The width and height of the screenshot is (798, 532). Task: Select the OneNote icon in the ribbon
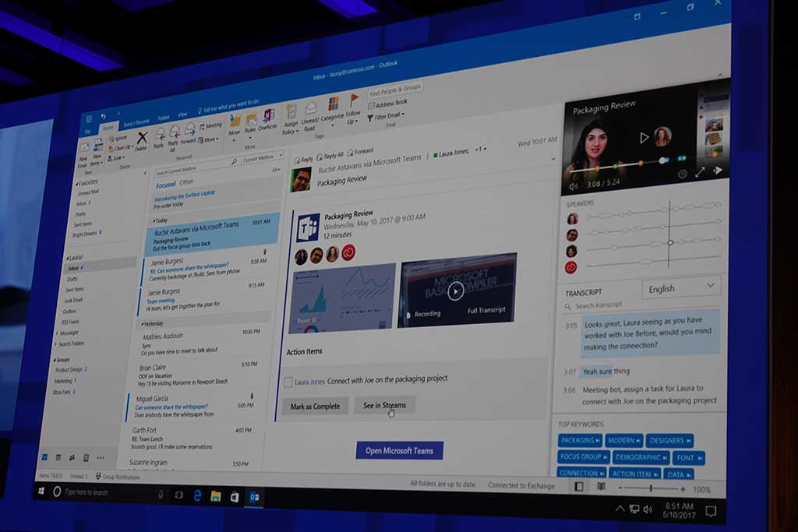[x=267, y=115]
